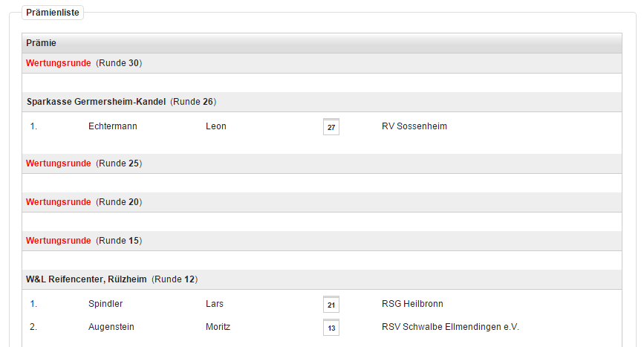644x347 pixels.
Task: Click the red Wertungsrunde label for Runde 30
Action: click(59, 63)
